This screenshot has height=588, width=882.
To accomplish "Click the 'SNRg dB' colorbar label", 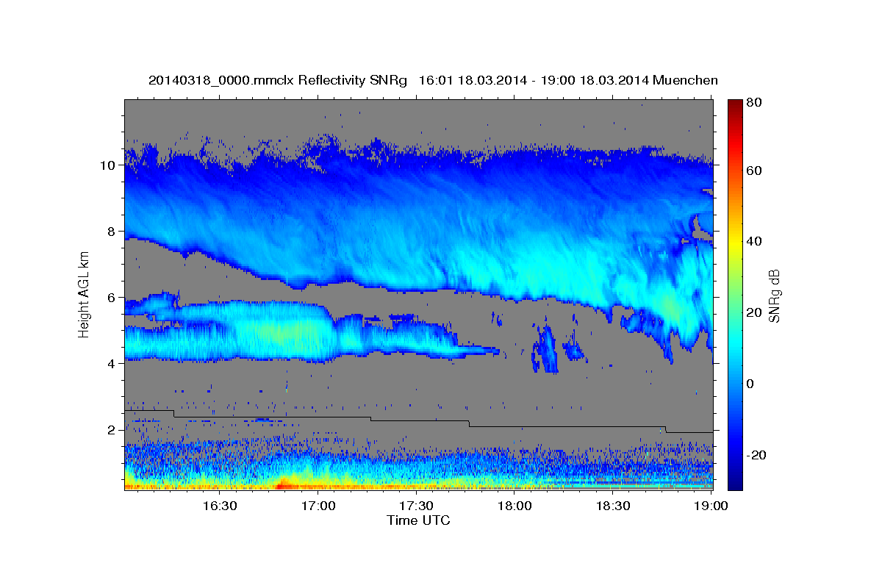I will pos(773,295).
